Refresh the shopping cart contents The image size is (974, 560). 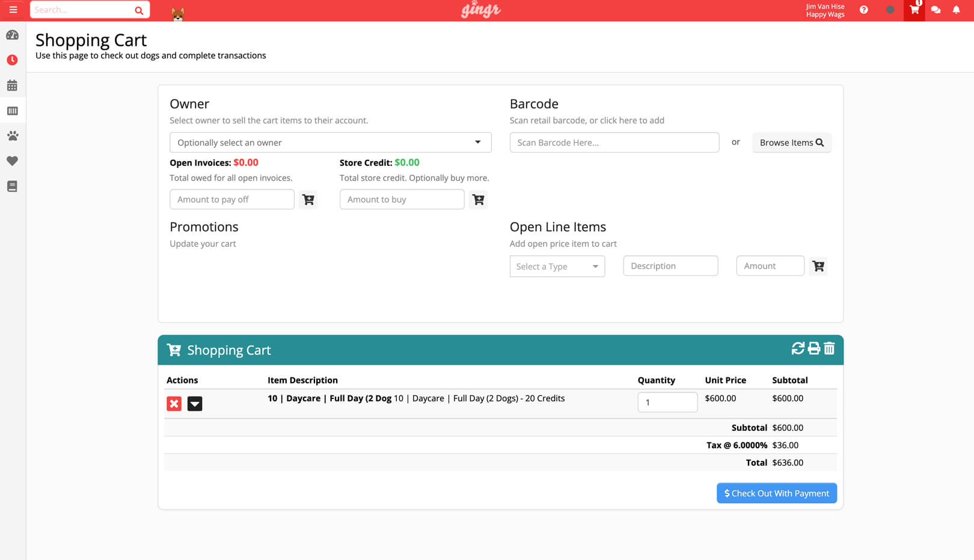[797, 348]
